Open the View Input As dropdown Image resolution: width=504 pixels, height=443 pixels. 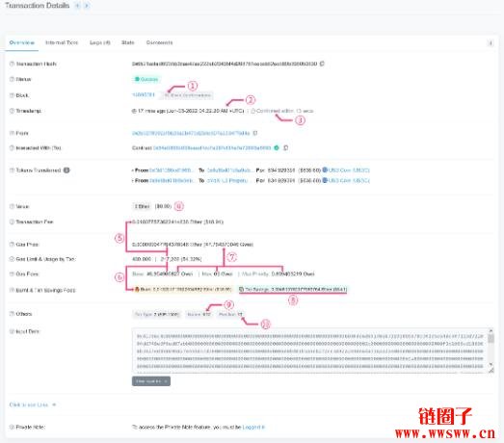(x=151, y=381)
